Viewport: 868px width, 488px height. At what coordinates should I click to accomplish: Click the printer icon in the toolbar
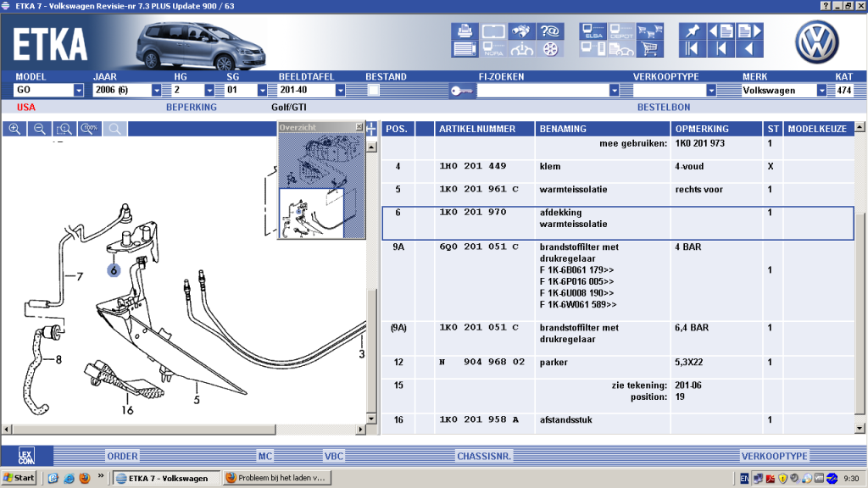coord(465,31)
